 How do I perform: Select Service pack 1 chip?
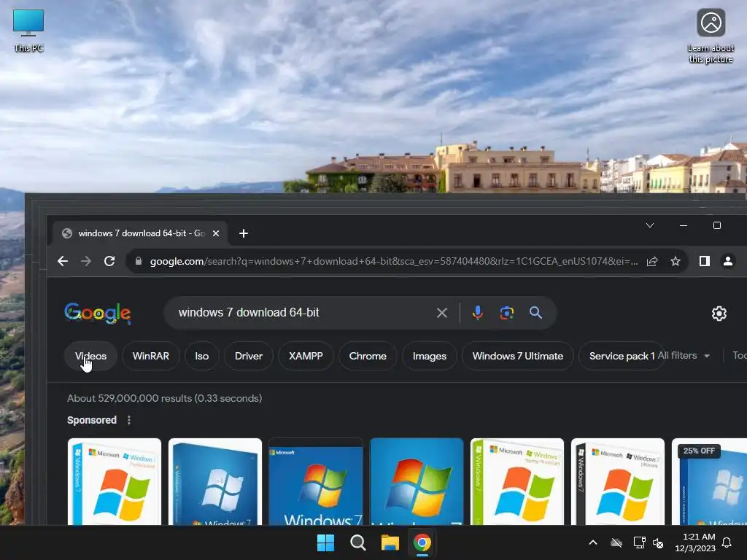(x=621, y=356)
